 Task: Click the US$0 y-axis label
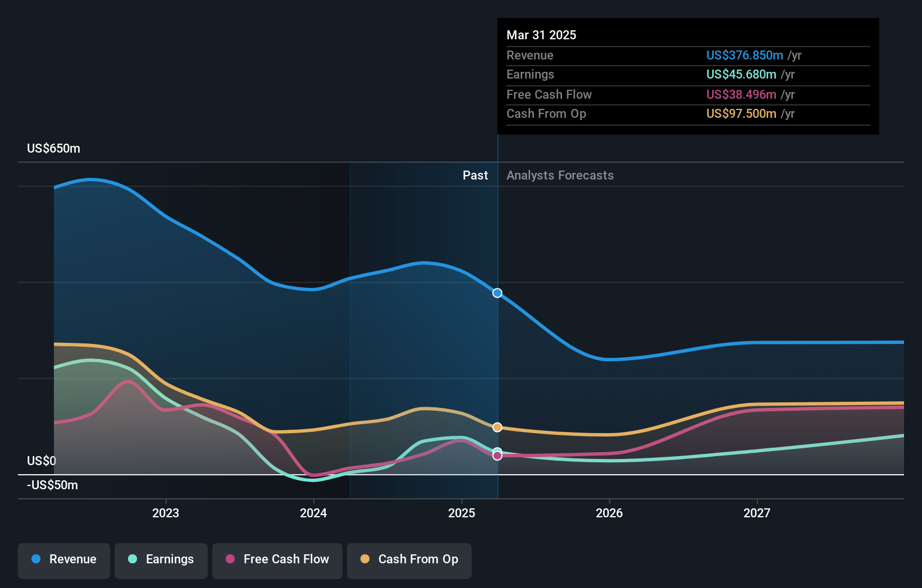point(42,461)
